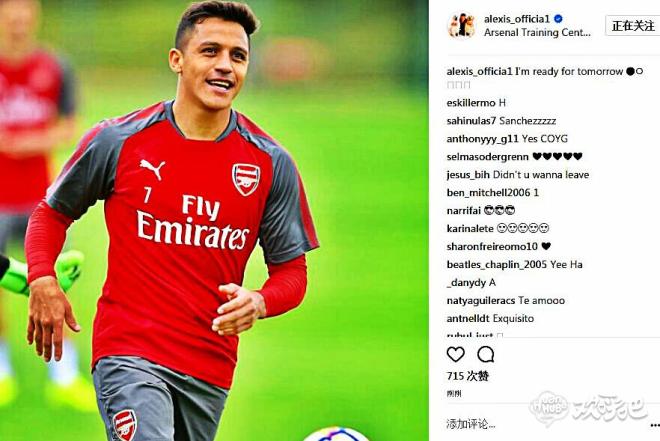660x441 pixels.
Task: Open natyaguileracs commenter profile
Action: (481, 301)
